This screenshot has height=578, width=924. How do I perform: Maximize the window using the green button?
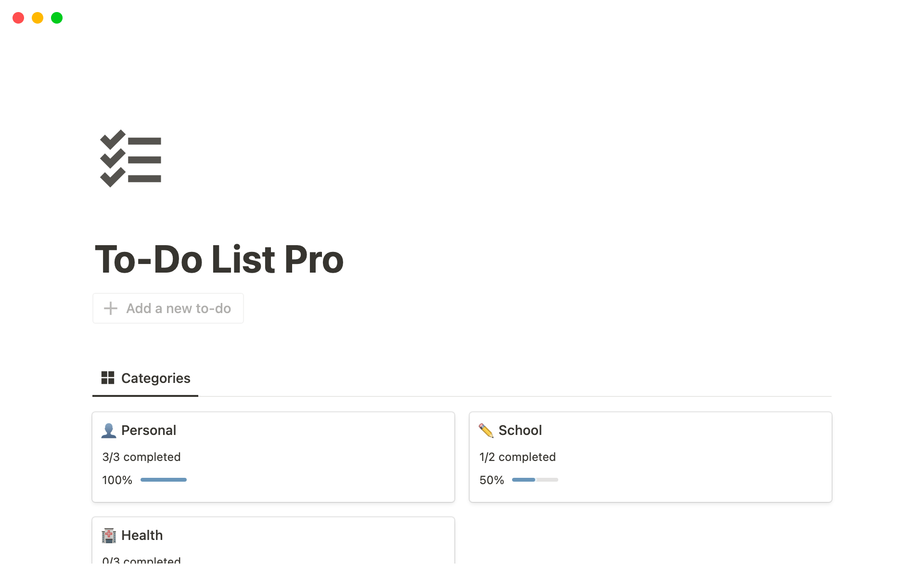(x=57, y=18)
